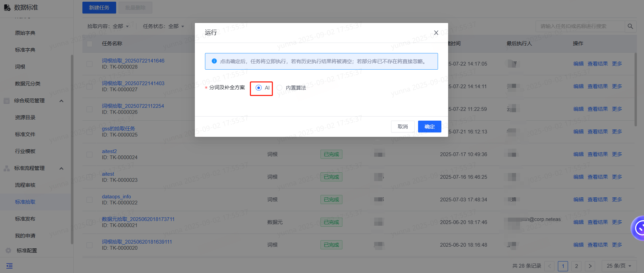Click the 取消 button
Screen dimensions: 644x273
click(403, 127)
